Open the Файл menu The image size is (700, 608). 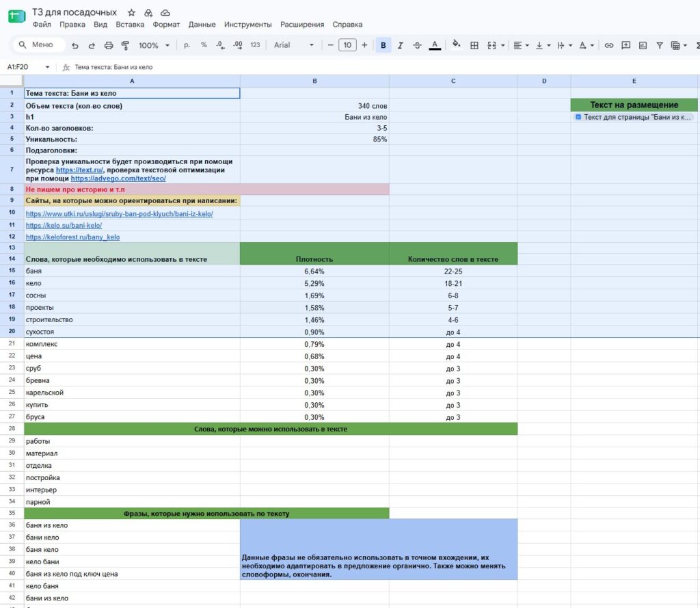pos(42,25)
